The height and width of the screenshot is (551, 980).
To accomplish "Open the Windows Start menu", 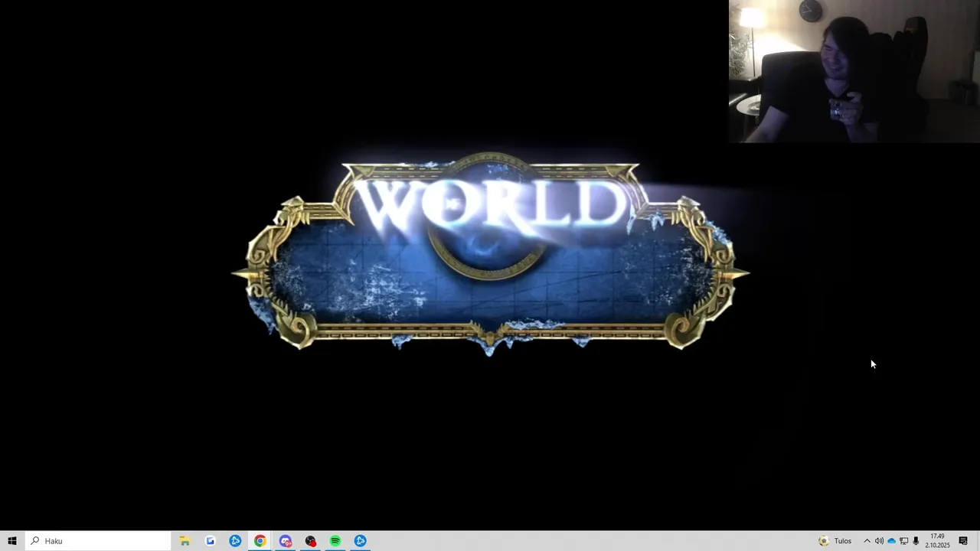I will click(x=12, y=541).
